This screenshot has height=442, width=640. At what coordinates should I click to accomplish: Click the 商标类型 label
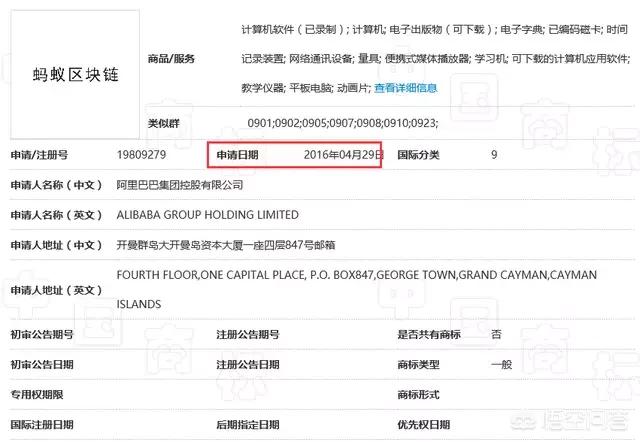(x=418, y=364)
